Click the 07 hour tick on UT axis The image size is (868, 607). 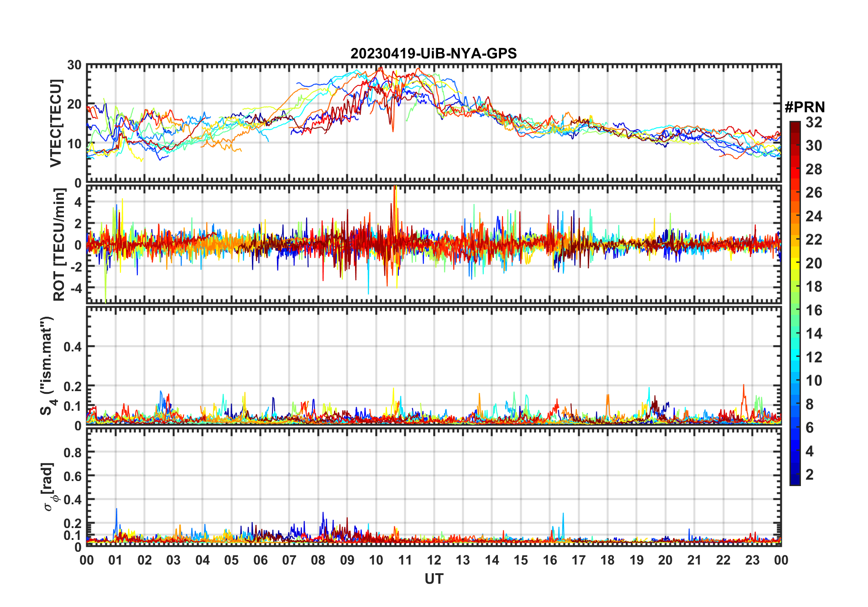tap(289, 560)
